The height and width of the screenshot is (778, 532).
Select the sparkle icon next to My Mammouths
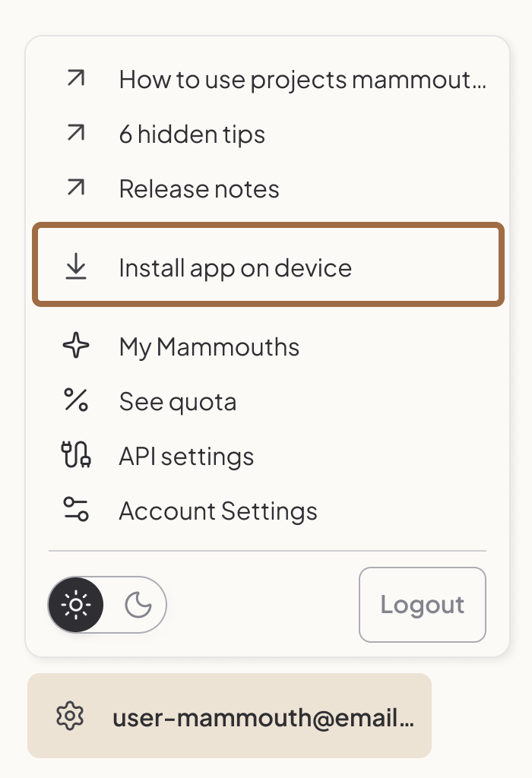pos(74,346)
